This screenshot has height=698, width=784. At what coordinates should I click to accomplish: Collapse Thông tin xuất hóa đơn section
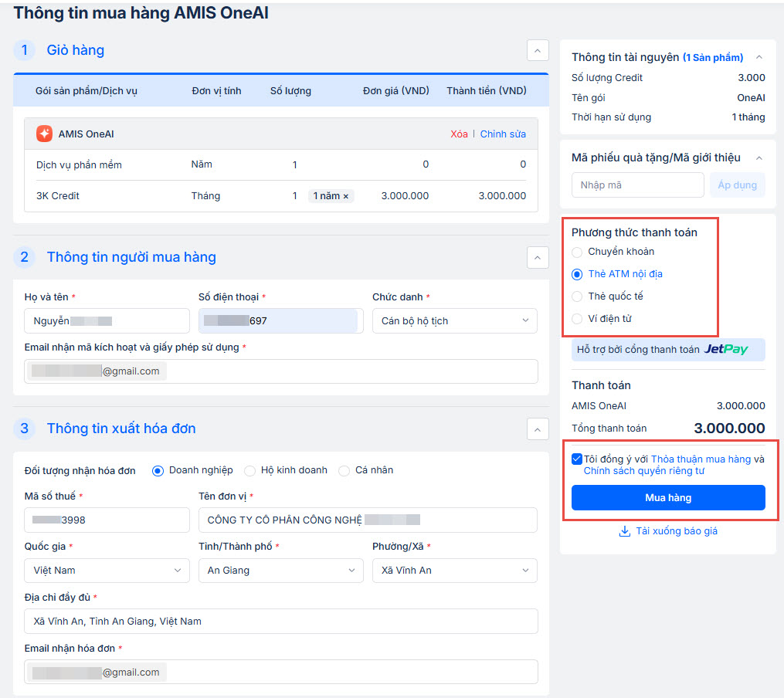click(x=538, y=429)
